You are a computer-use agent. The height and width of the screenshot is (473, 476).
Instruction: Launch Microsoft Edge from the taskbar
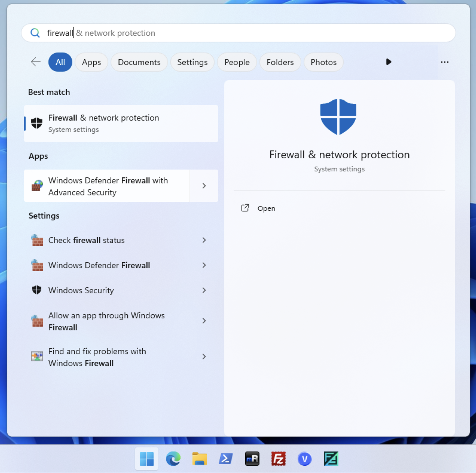[x=173, y=459]
